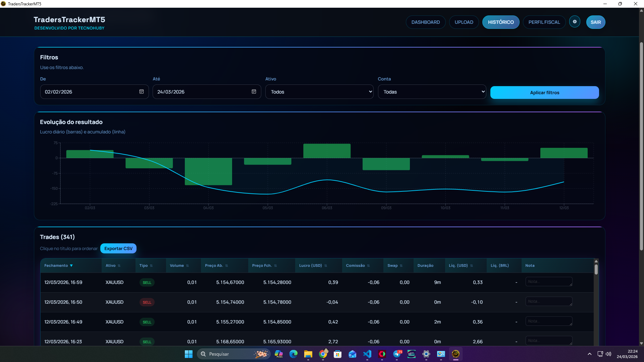644x362 pixels.
Task: Show hidden system tray icons chevron
Action: (x=589, y=354)
